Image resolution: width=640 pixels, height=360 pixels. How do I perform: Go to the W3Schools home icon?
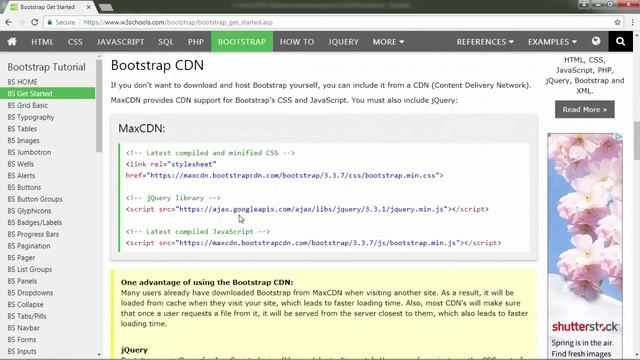tap(12, 42)
